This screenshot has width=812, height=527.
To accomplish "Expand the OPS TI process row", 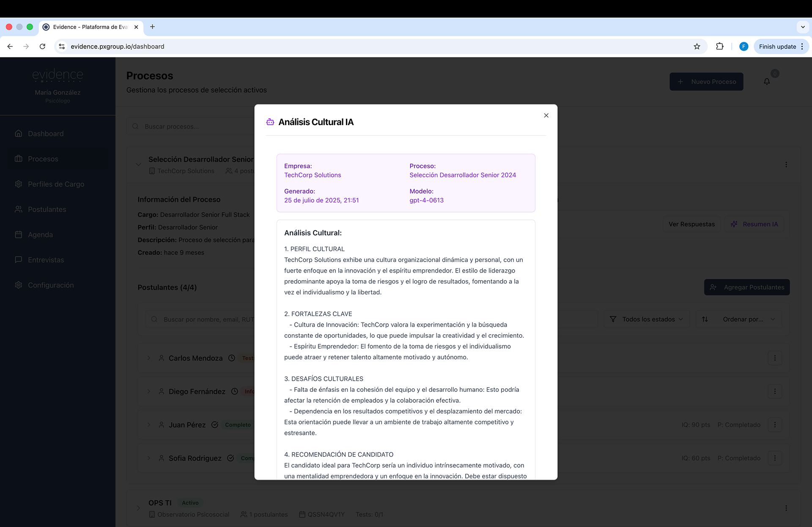I will pos(138,508).
